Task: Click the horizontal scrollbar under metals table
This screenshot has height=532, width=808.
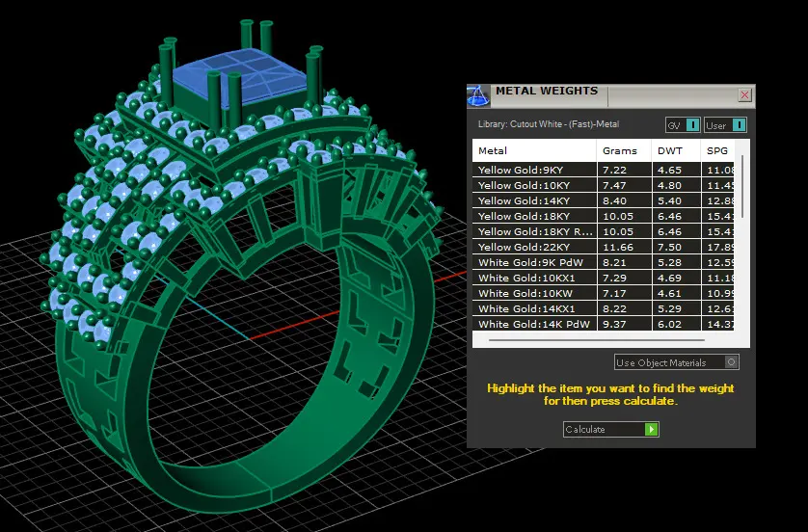Action: (596, 340)
